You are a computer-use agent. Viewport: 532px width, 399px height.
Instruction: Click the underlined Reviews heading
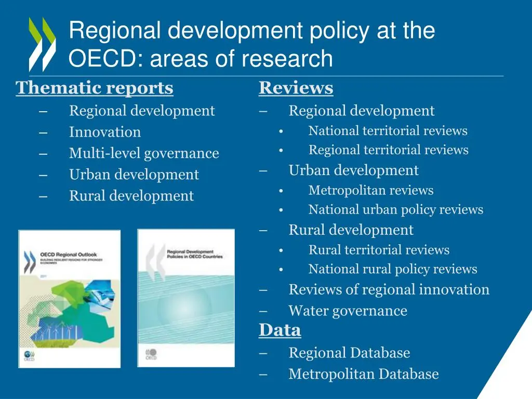click(296, 88)
